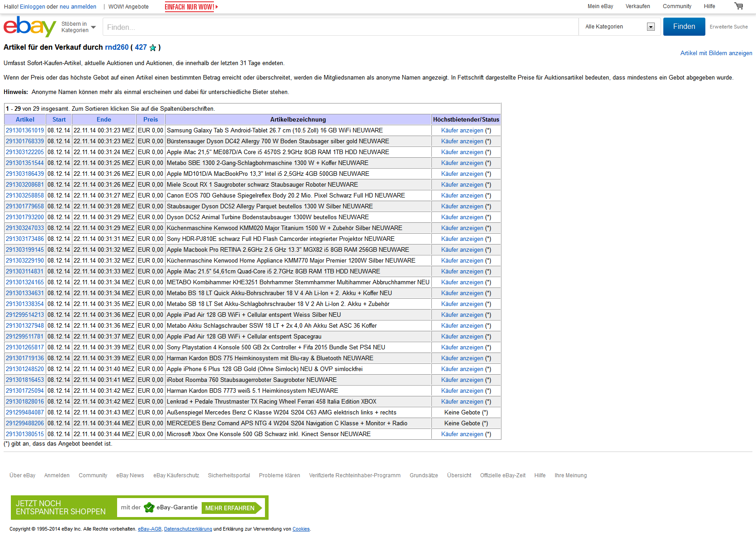Show Käufer anzeigen for Miele Scout RX 1

(462, 184)
